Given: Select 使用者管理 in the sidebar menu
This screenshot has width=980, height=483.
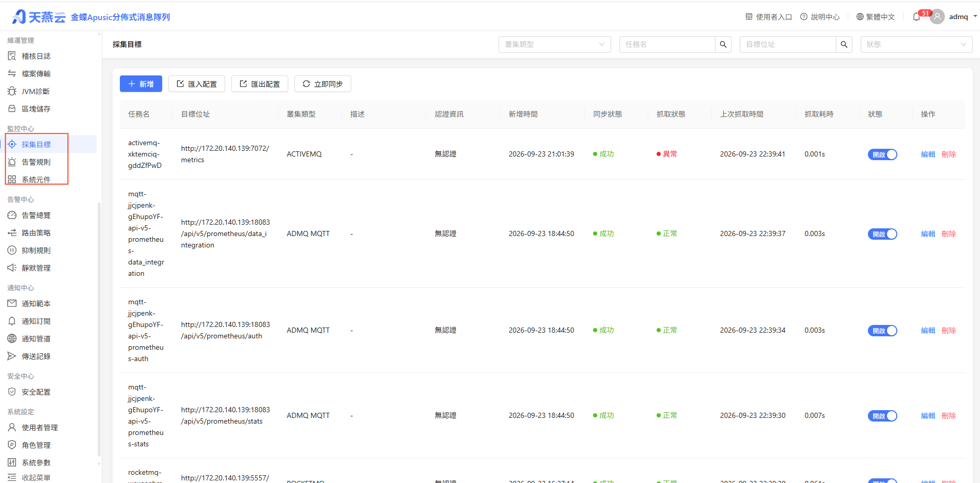Looking at the screenshot, I should click(x=39, y=427).
